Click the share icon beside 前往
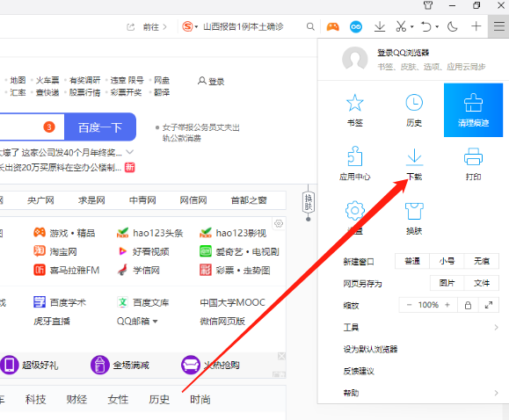Viewport: 509px width, 420px height. 130,27
